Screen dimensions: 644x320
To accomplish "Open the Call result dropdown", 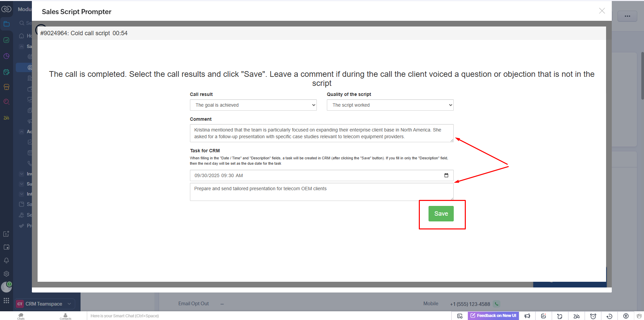I will click(253, 105).
